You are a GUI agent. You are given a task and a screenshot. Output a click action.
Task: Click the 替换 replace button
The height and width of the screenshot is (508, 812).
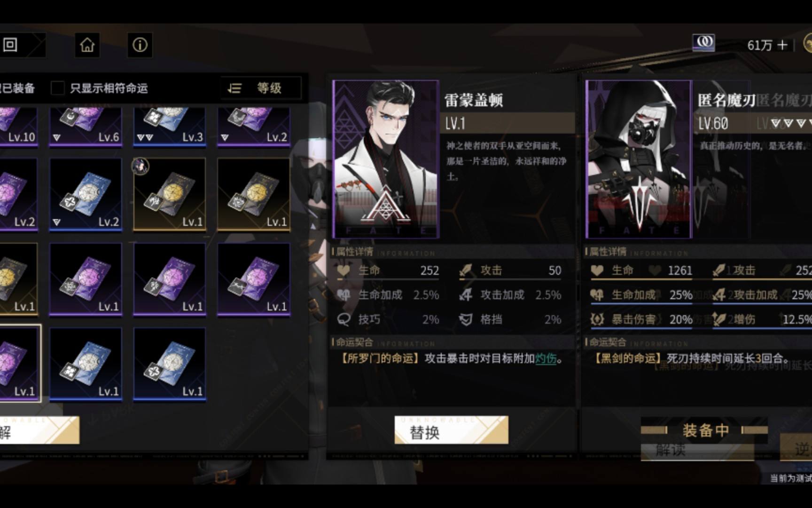tap(451, 430)
